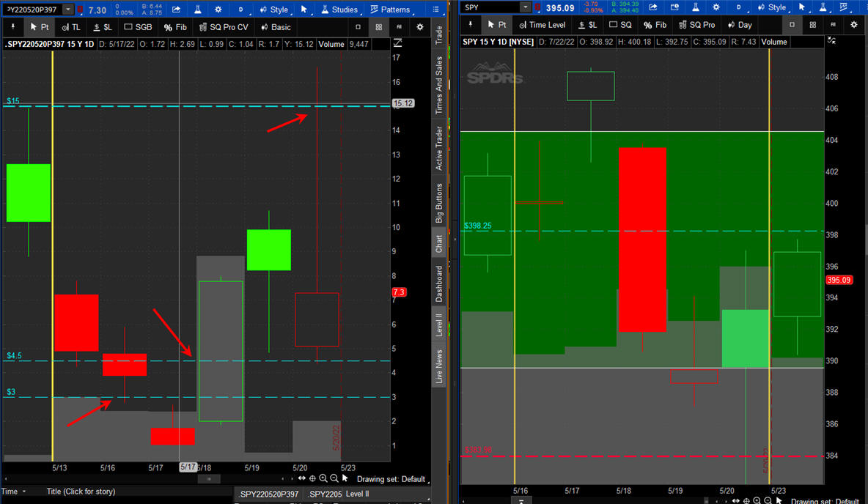
Task: Select Pt pointer tool in right chart
Action: pyautogui.click(x=497, y=24)
